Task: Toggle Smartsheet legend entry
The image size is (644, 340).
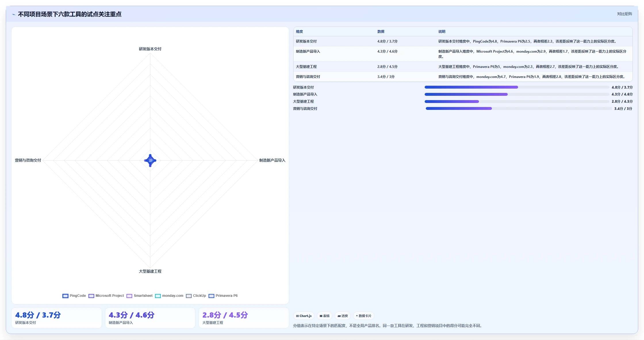Action: pyautogui.click(x=139, y=296)
